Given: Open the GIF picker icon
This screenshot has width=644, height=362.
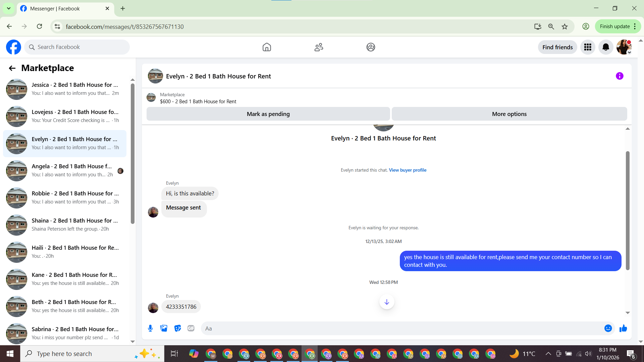Looking at the screenshot, I should (x=191, y=328).
